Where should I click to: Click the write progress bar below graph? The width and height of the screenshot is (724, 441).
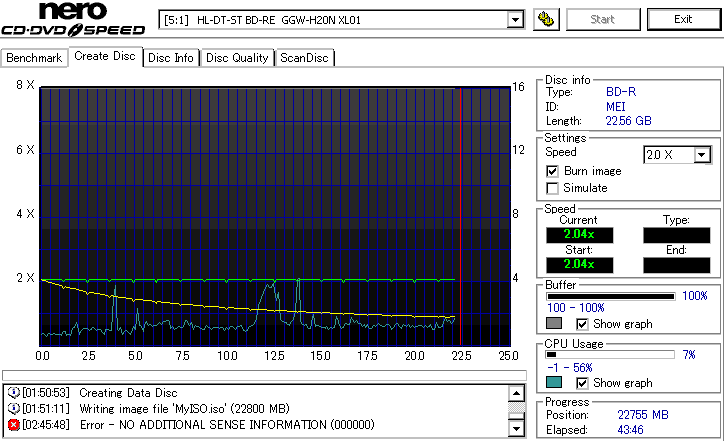click(x=264, y=375)
